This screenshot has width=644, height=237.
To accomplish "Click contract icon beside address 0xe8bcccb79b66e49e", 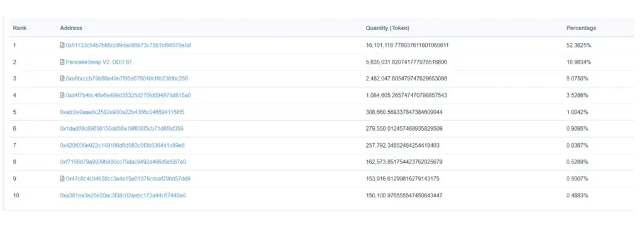I will pyautogui.click(x=62, y=79).
